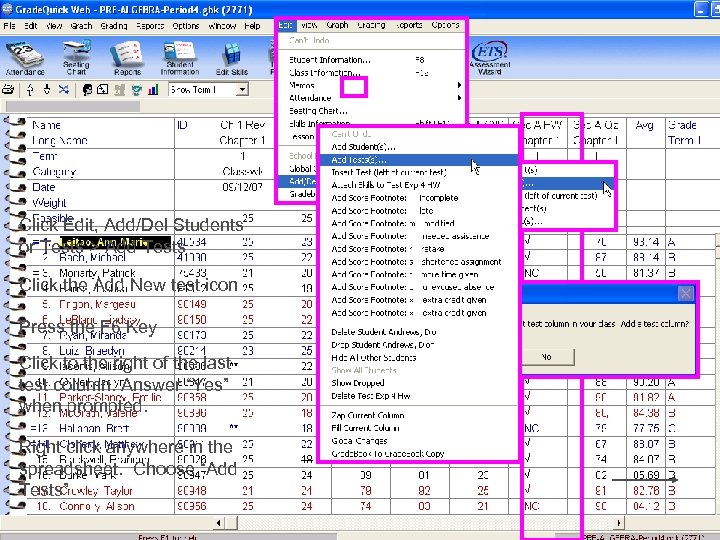720x540 pixels.
Task: Open Help in the main menu bar
Action: point(252,26)
